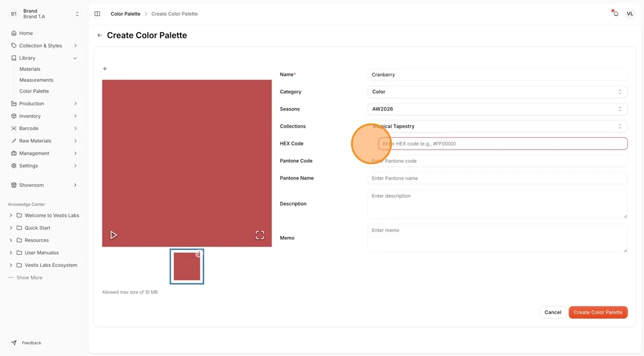Click the Library book icon
This screenshot has height=356, width=644.
(x=14, y=58)
